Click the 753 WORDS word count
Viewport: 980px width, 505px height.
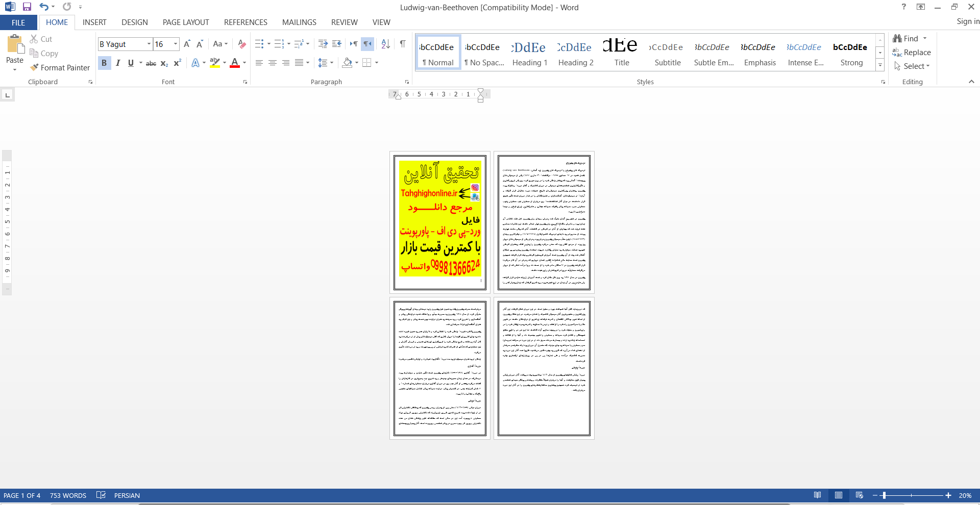(68, 495)
